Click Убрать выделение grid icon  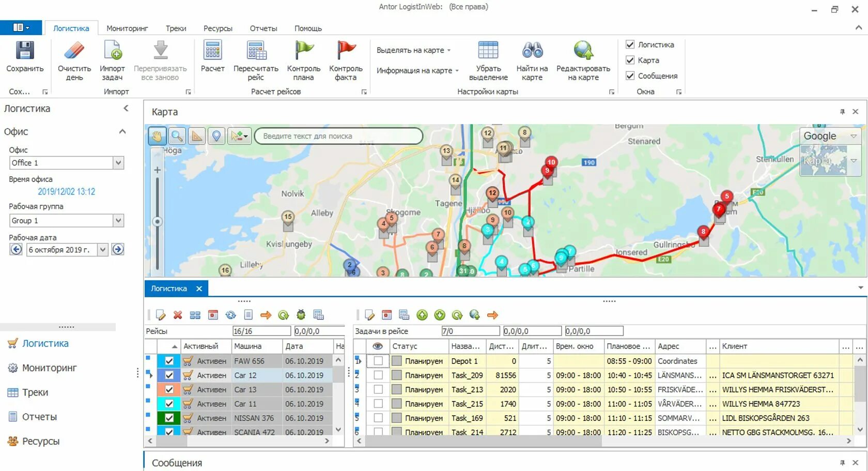pyautogui.click(x=488, y=50)
